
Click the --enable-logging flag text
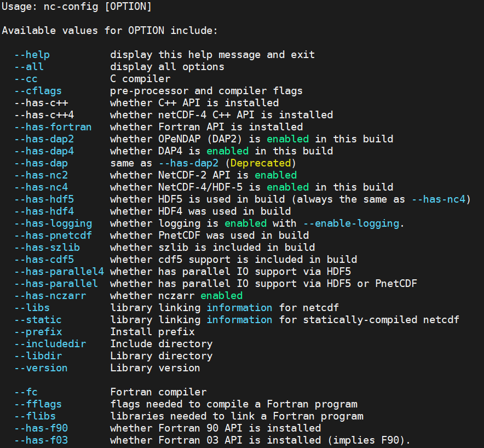click(x=352, y=223)
